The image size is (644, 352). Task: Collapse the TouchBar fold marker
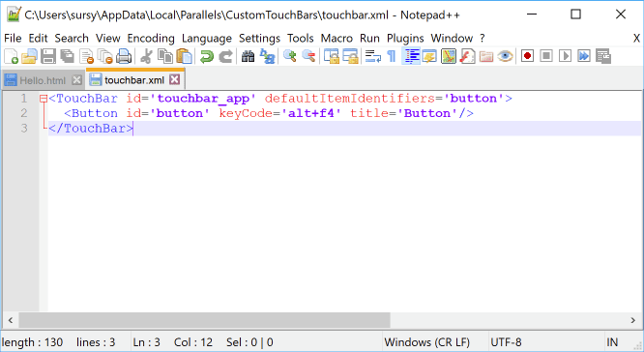click(x=44, y=99)
